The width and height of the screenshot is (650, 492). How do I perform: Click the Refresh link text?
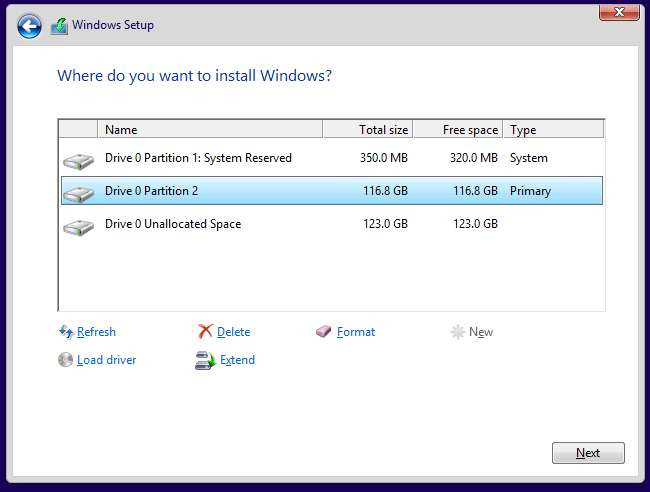pos(96,332)
